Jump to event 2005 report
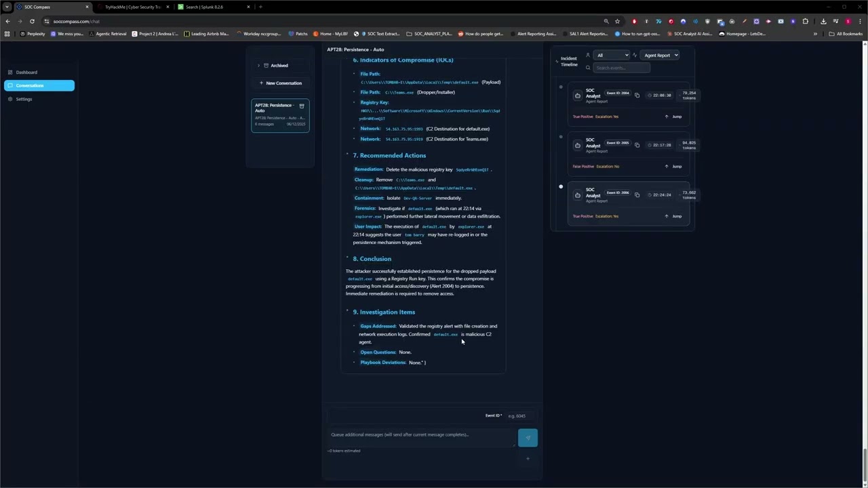The image size is (868, 488). pyautogui.click(x=673, y=166)
